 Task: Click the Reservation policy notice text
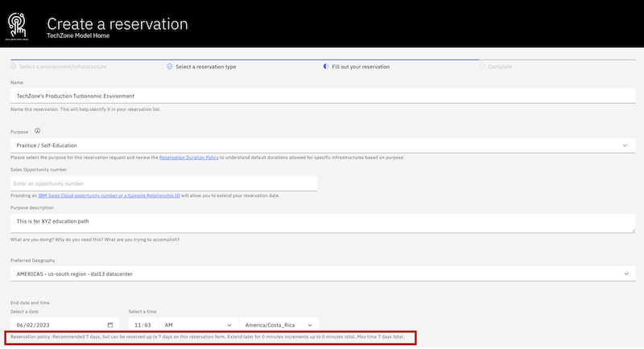pyautogui.click(x=208, y=337)
